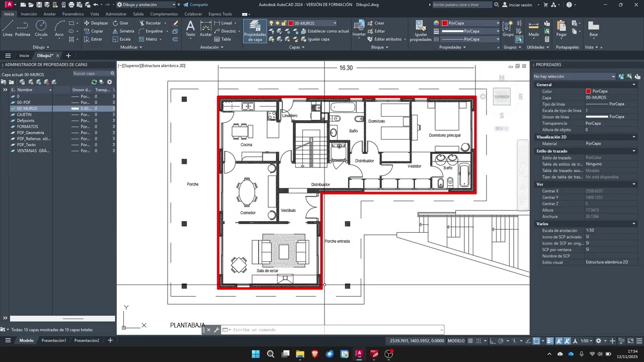This screenshot has width=644, height=362.
Task: Click the Pegar paste tool
Action: [x=561, y=29]
